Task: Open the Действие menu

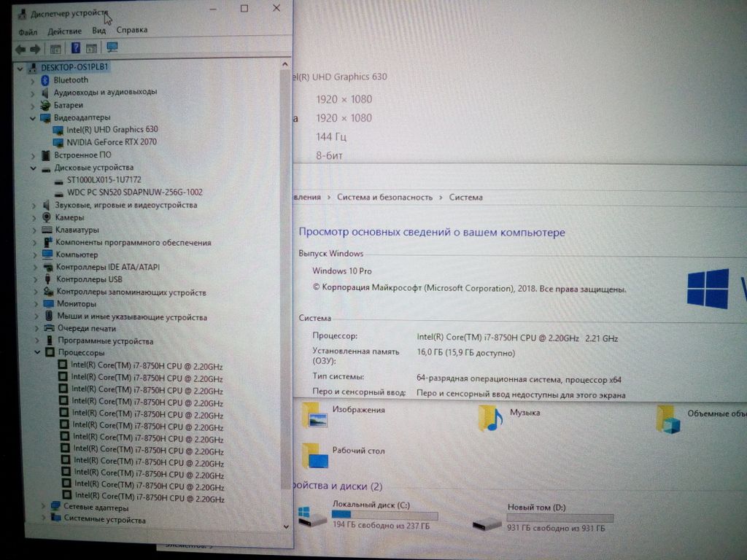Action: (64, 31)
